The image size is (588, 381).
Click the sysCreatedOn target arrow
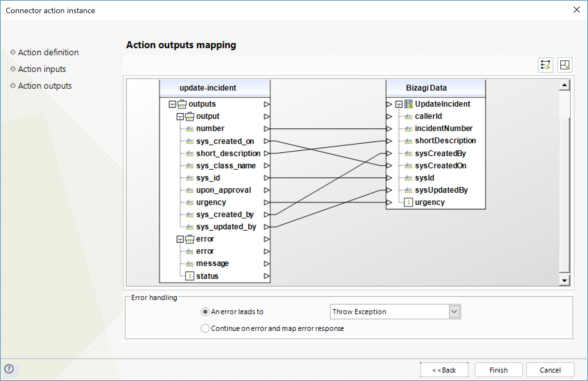point(389,165)
